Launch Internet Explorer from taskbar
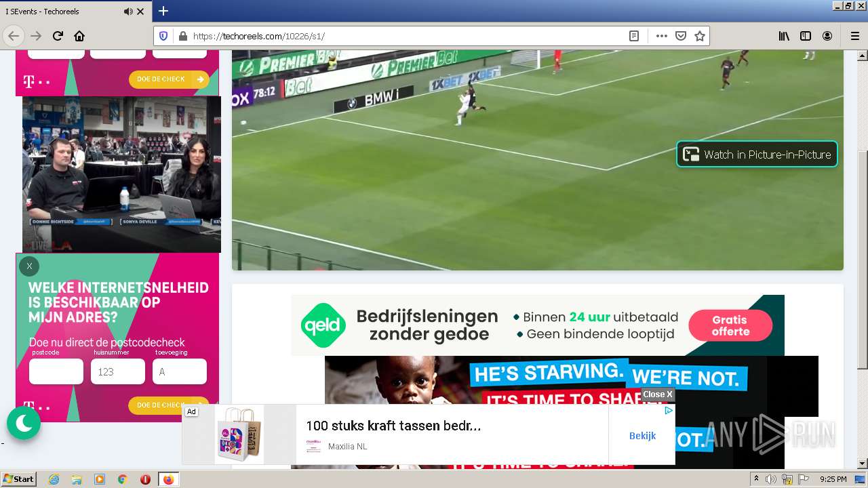 (x=54, y=479)
